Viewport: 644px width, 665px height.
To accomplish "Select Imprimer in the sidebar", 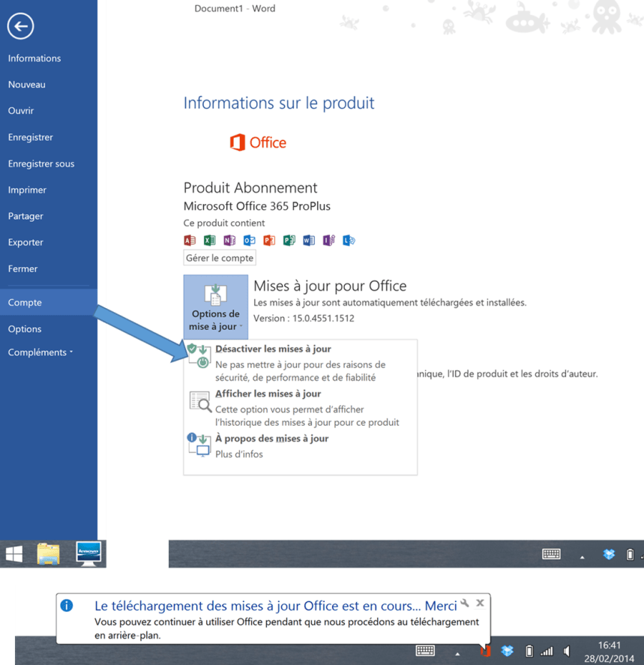I will click(28, 190).
